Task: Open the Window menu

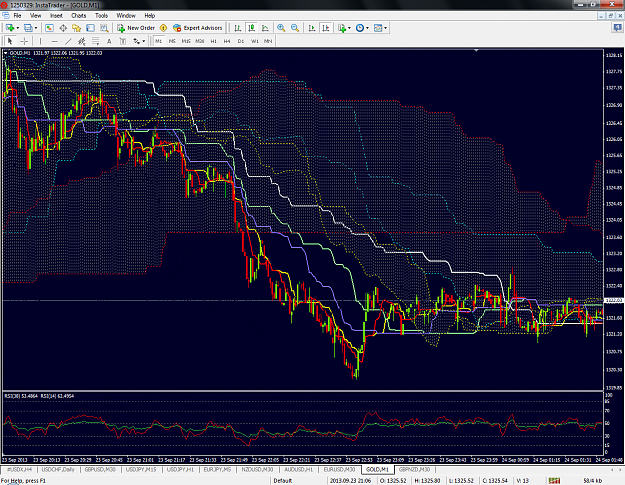Action: (126, 16)
